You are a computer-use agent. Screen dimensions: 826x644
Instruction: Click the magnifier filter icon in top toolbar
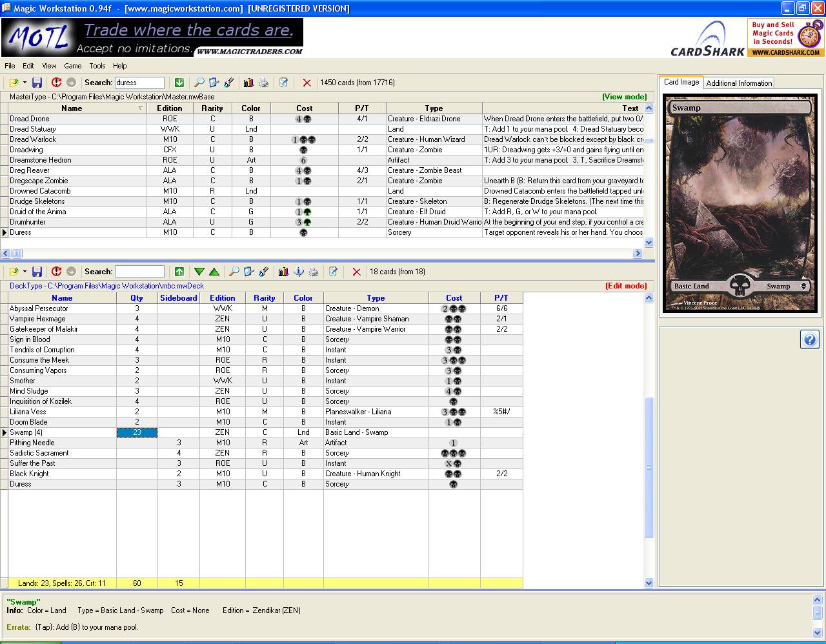click(199, 83)
